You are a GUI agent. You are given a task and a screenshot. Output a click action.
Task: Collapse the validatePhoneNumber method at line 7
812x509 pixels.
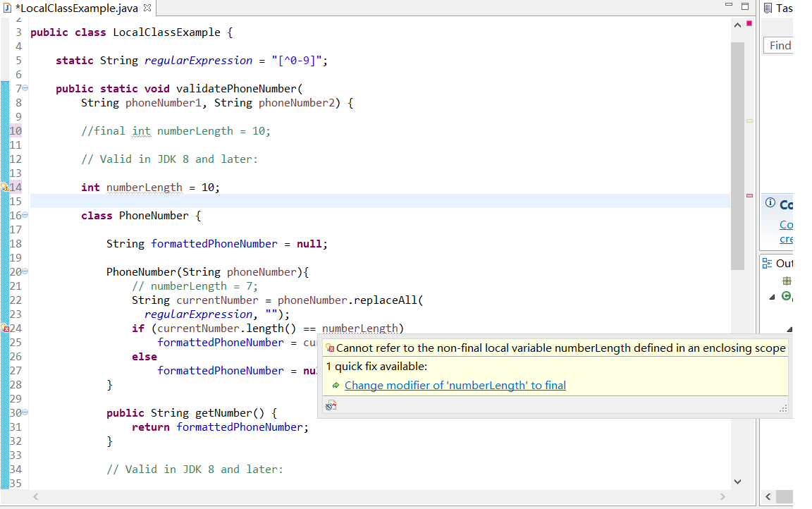click(25, 88)
